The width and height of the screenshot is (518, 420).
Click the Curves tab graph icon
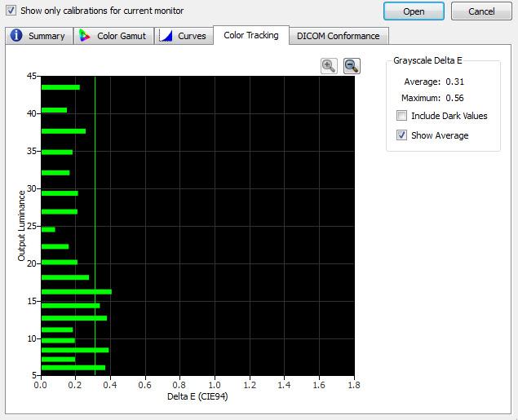coord(166,36)
